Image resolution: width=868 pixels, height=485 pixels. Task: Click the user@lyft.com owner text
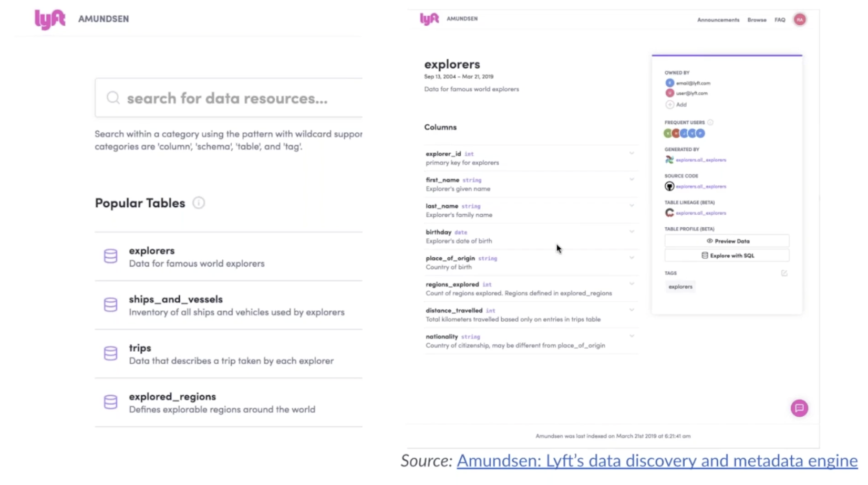[691, 93]
